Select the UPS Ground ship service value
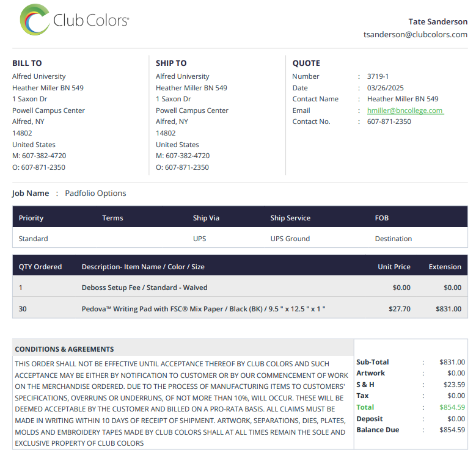This screenshot has width=476, height=453. 290,239
